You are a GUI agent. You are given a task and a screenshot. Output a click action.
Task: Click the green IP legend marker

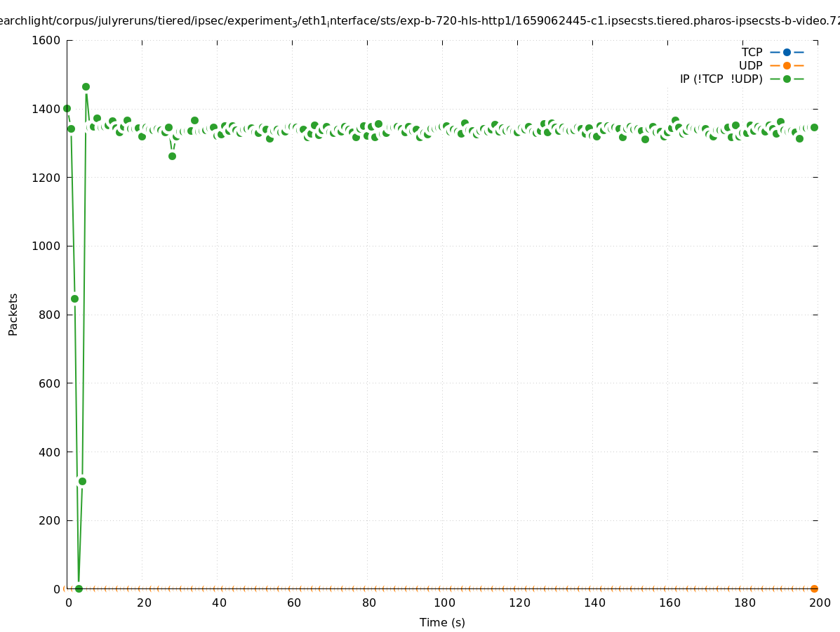787,79
